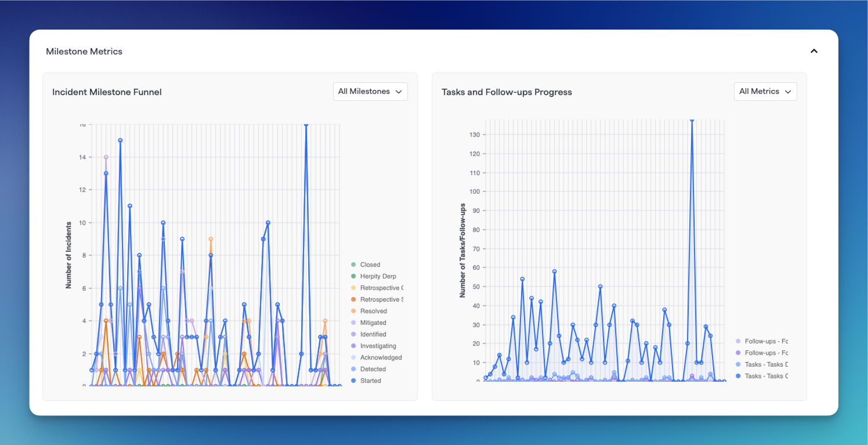
Task: Open the All Metrics dropdown
Action: pos(765,91)
